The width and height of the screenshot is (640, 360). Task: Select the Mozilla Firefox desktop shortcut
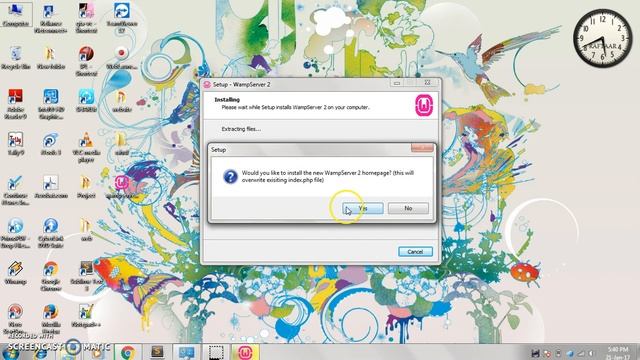tap(51, 319)
